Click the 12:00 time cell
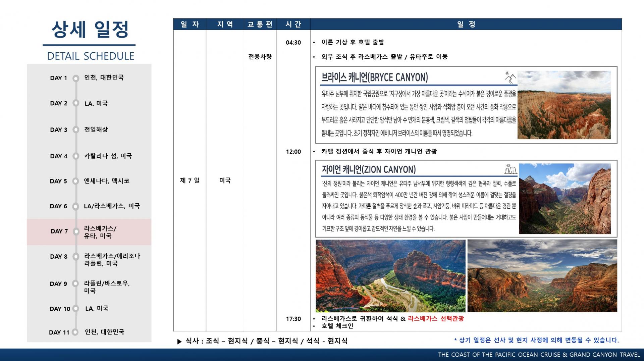 [293, 152]
